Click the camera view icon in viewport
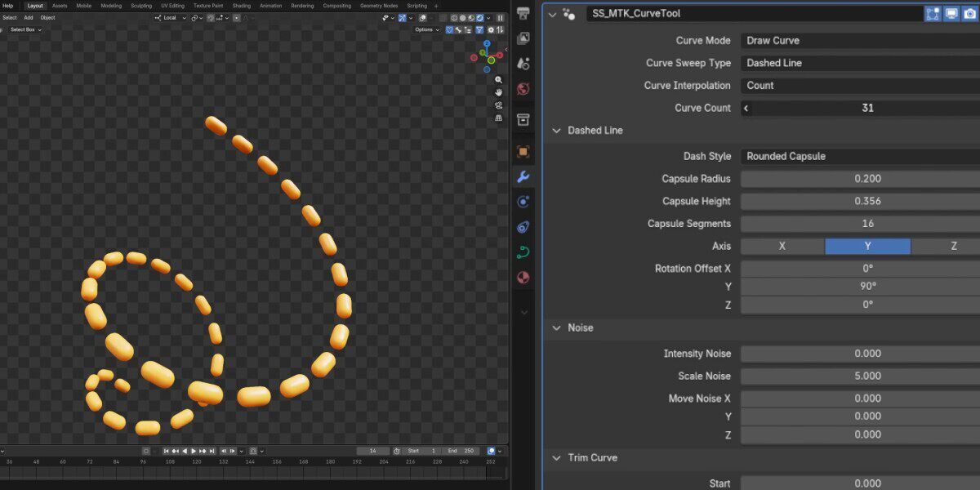This screenshot has height=490, width=980. pos(498,105)
